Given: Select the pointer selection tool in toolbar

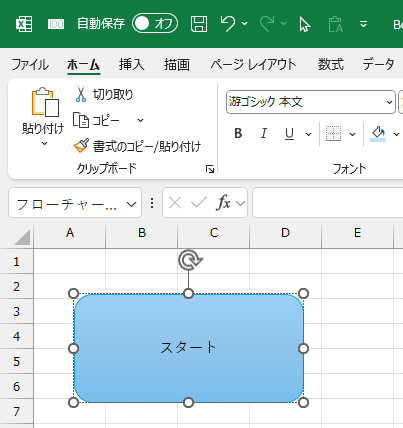Looking at the screenshot, I should (304, 24).
